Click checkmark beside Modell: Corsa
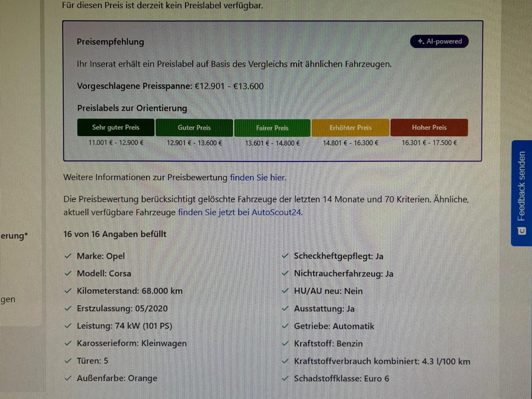 (x=68, y=273)
